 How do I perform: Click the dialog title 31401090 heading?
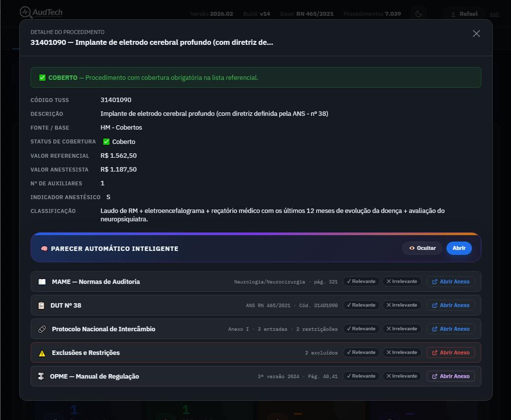[x=152, y=43]
